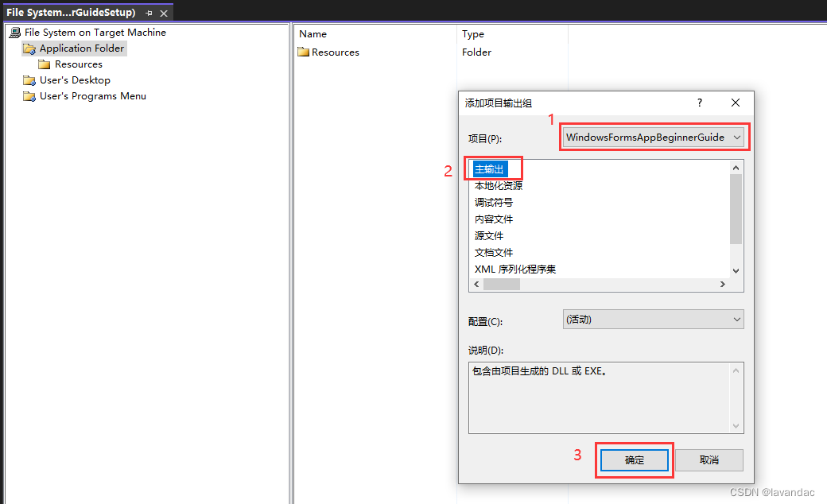Click the Resources folder icon in tree

point(45,64)
